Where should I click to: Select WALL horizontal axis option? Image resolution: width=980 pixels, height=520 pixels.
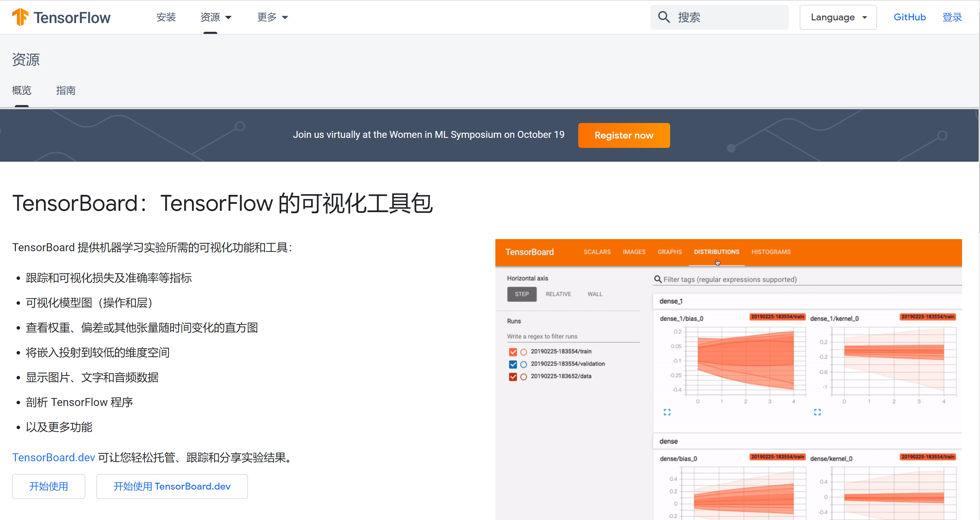point(594,294)
